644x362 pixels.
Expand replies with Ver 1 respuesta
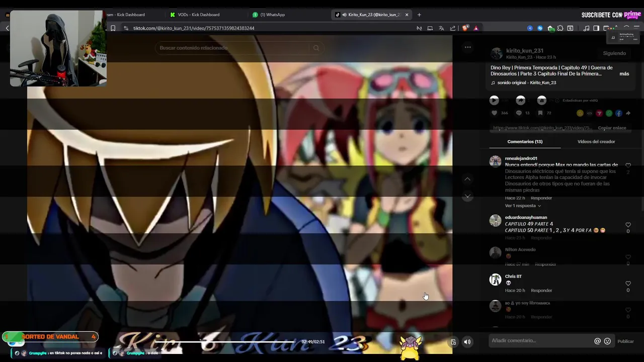coord(523,206)
